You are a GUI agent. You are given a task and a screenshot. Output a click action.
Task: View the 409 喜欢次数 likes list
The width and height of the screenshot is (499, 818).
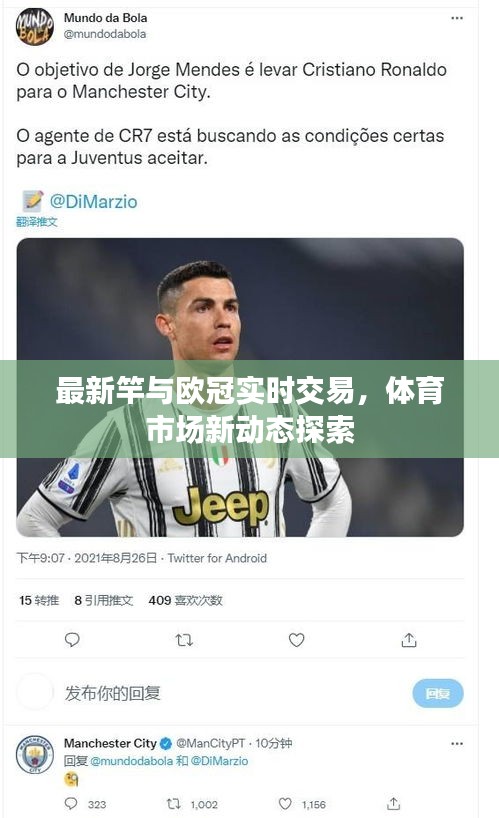coord(185,600)
